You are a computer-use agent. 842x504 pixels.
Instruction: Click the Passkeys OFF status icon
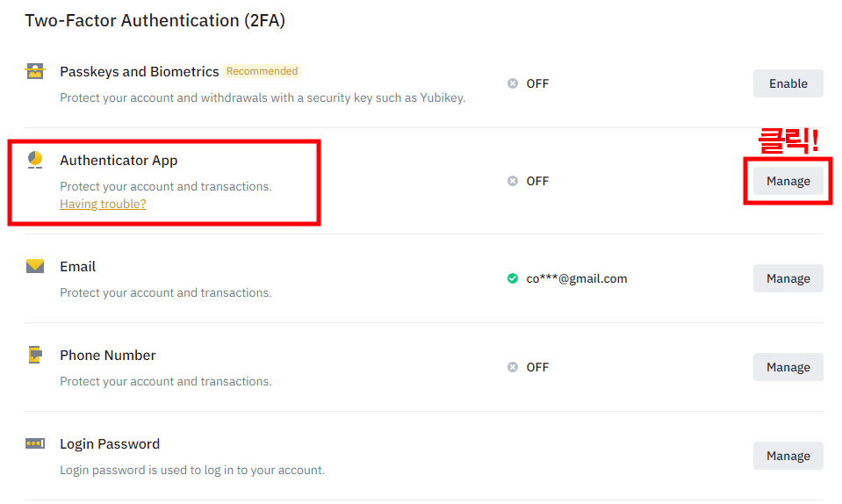pos(513,83)
